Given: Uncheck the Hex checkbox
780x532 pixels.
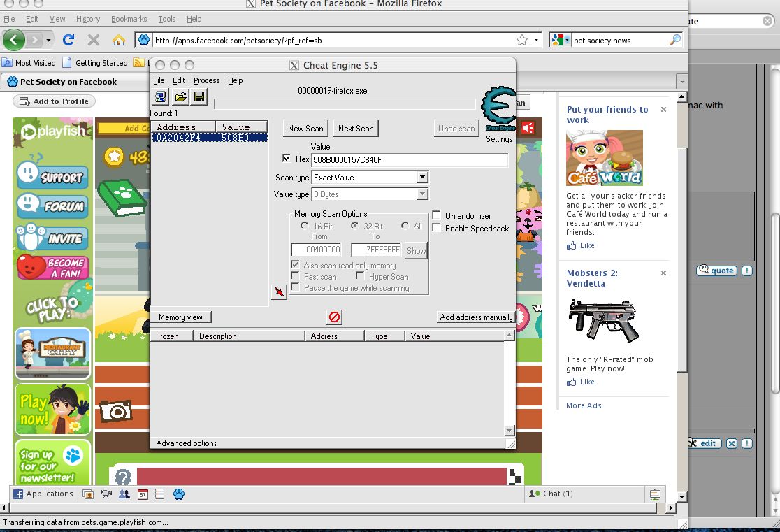Looking at the screenshot, I should [x=286, y=158].
